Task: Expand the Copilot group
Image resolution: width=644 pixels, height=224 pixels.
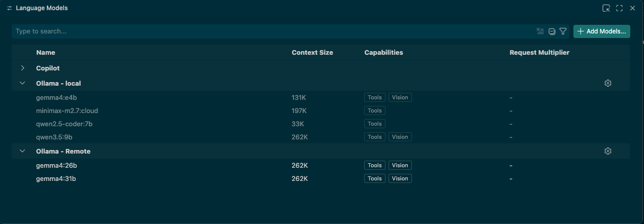Action: pos(22,68)
